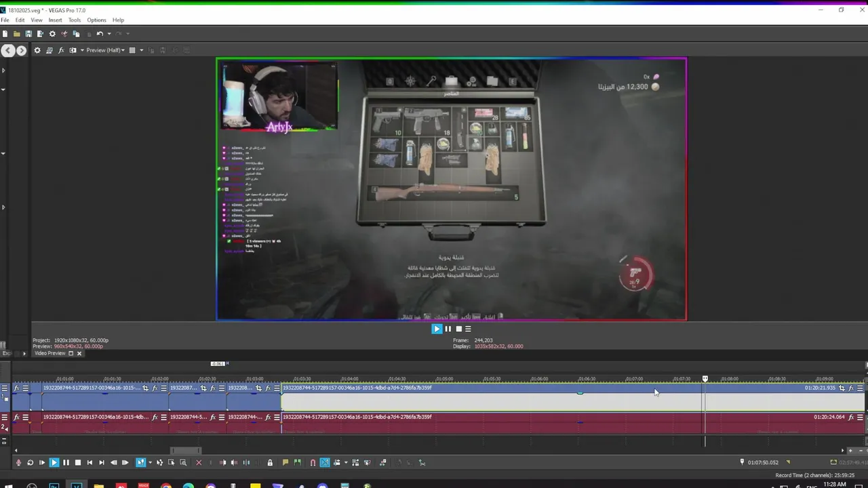The image size is (868, 488).
Task: Insert region with green flags icon
Action: 298,462
